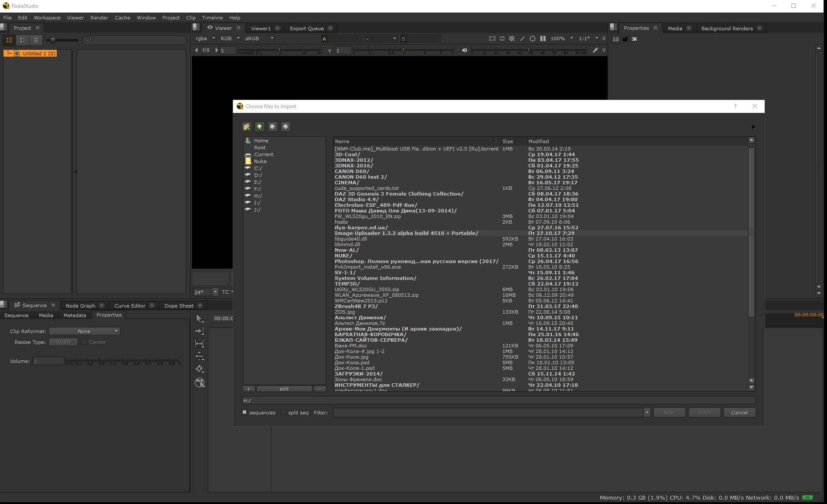This screenshot has height=504, width=827.
Task: Click the forward arrow in file dialog
Action: [x=285, y=127]
